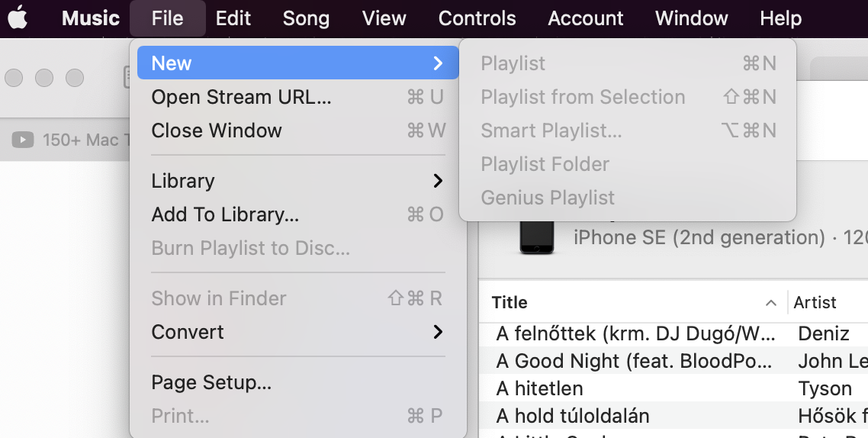Open the Account menu
This screenshot has height=438, width=868.
point(586,18)
